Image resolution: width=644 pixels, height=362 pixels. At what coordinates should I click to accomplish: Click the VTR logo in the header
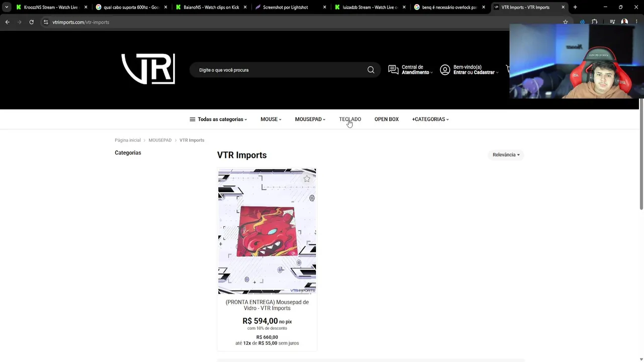[148, 69]
